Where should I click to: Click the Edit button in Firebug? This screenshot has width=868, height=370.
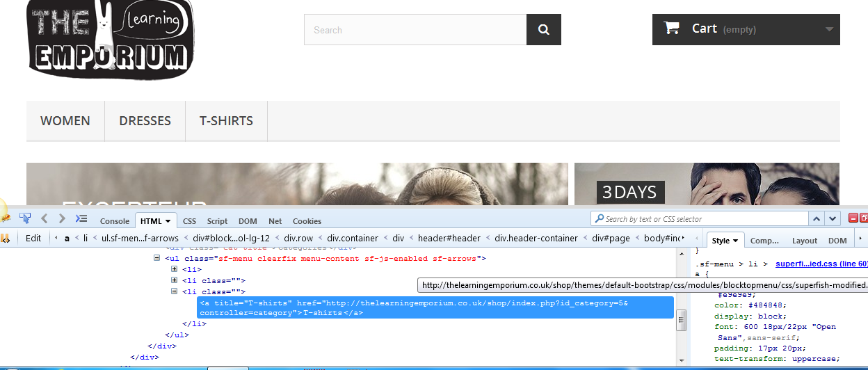(33, 238)
